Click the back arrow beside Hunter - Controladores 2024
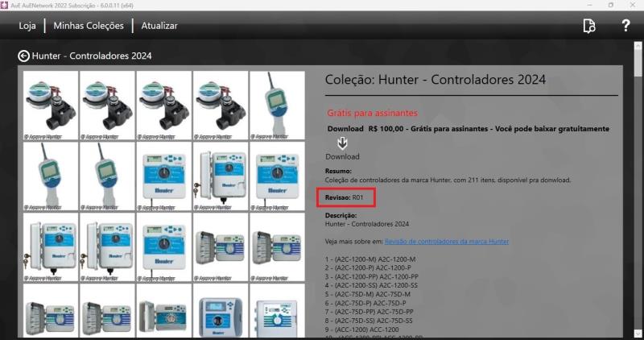This screenshot has height=340, width=644. (x=24, y=56)
